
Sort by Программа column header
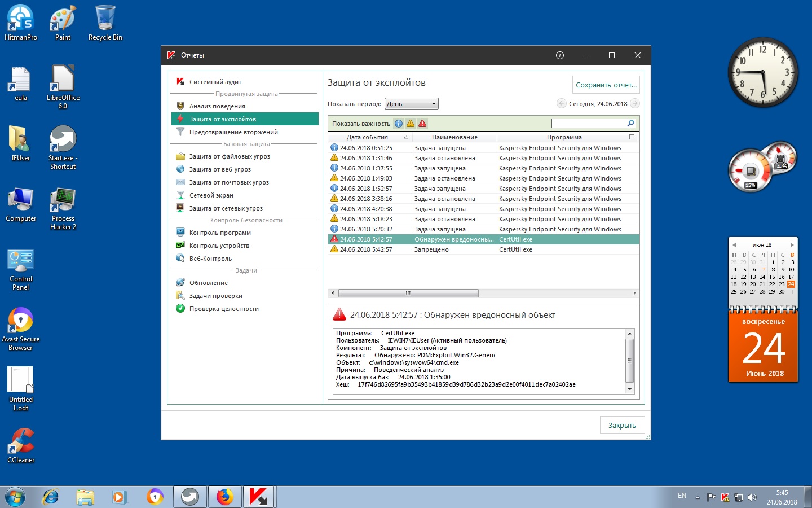[x=564, y=137]
